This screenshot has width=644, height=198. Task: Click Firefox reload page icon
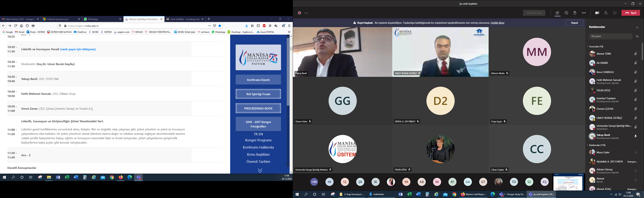pyautogui.click(x=16, y=26)
